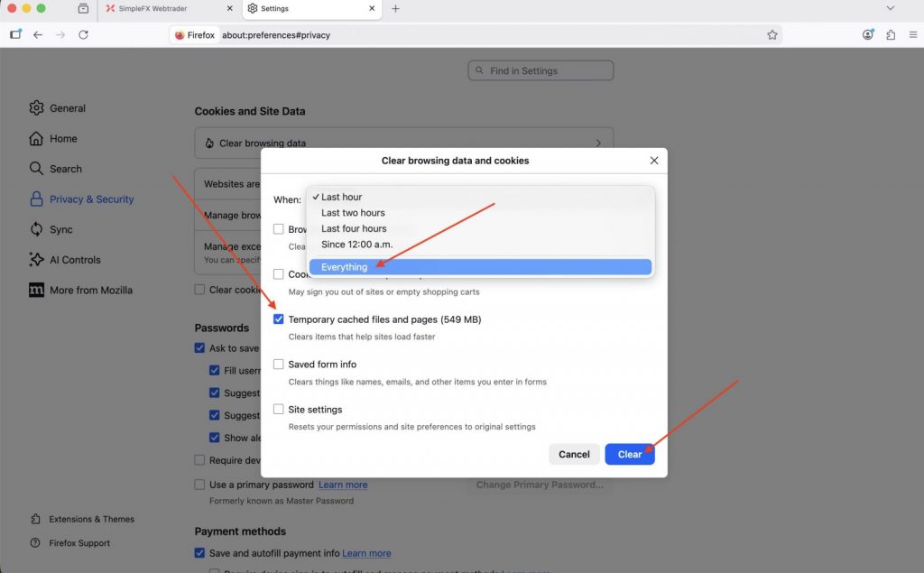Check the Site settings checkbox

(279, 410)
